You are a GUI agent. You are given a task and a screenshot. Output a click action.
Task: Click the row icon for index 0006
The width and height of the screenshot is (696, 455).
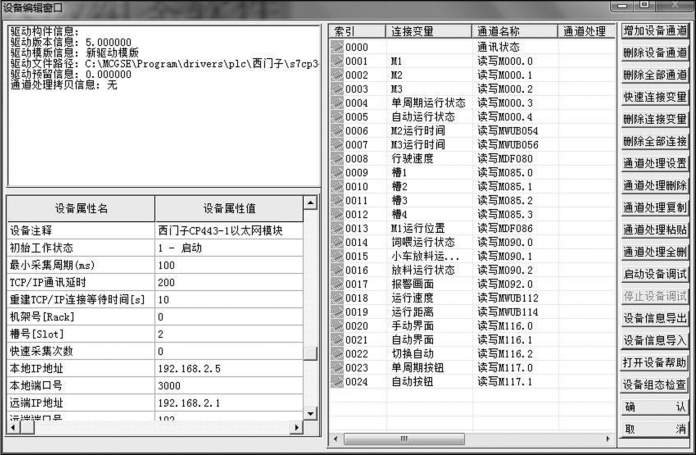337,131
